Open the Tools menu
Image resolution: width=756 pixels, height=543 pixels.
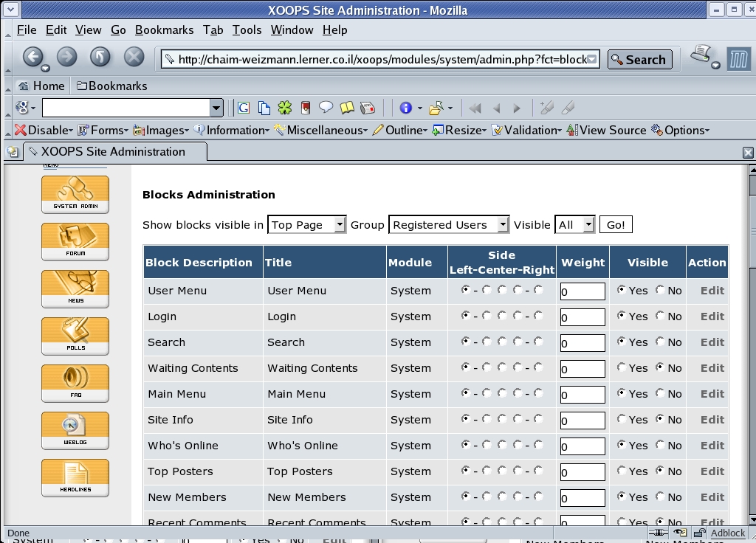click(247, 30)
